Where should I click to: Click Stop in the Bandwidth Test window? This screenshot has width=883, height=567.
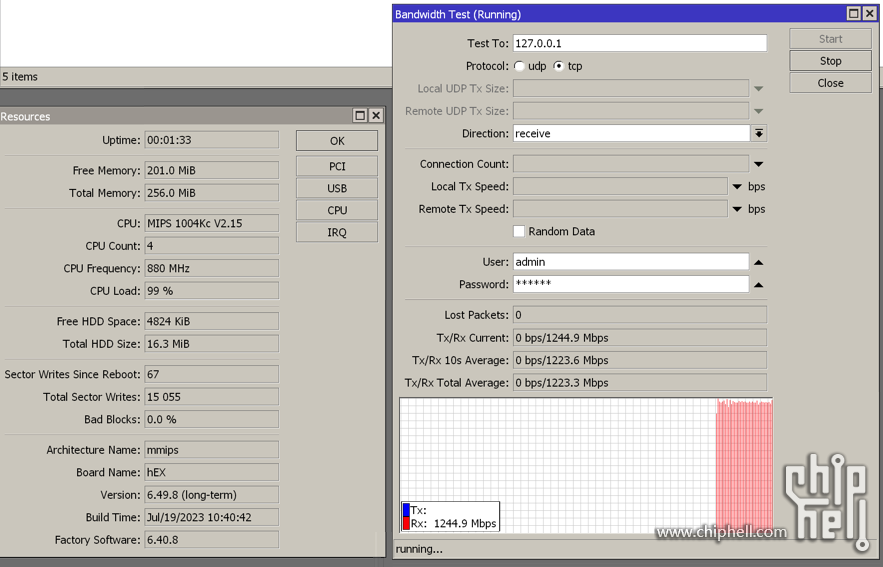(x=830, y=61)
